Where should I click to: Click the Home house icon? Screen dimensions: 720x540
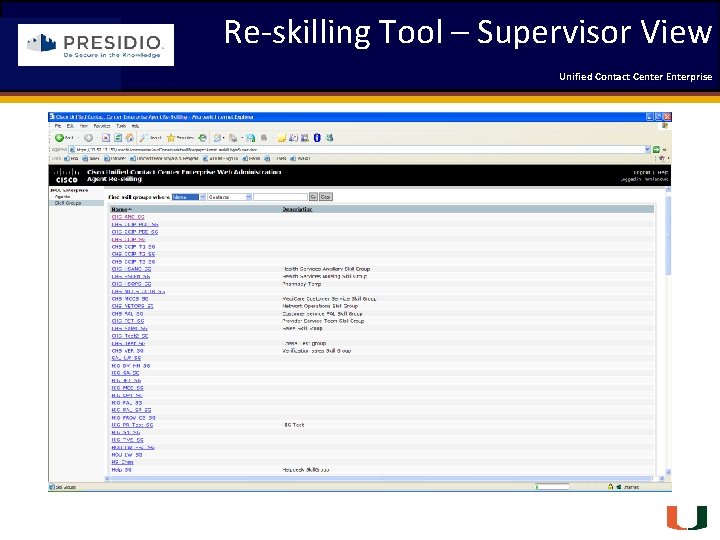click(130, 138)
